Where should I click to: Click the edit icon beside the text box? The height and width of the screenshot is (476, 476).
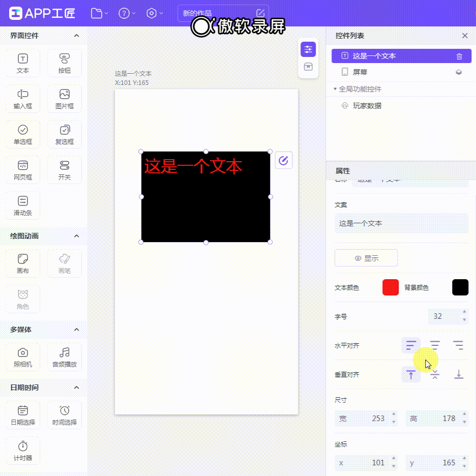[283, 160]
